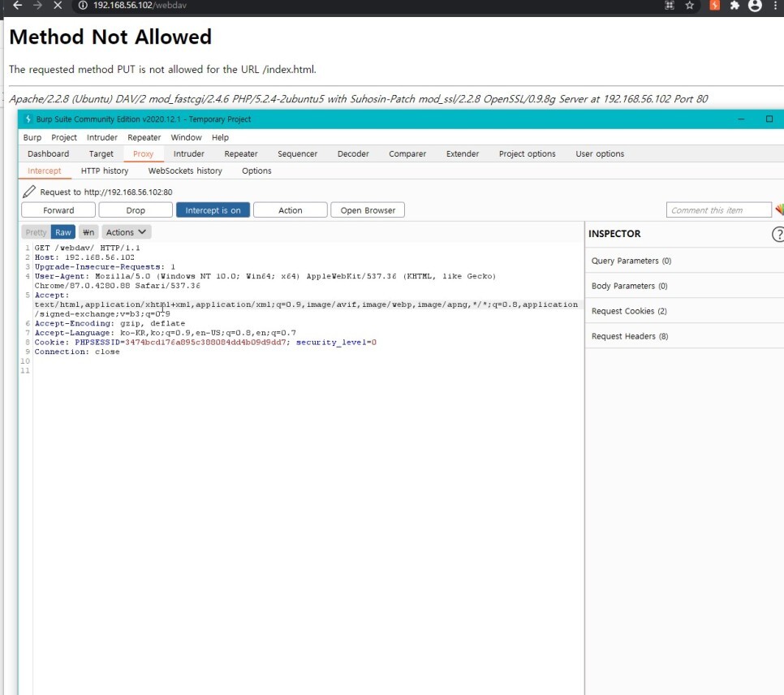Open the proxy Options sub-tab

256,171
